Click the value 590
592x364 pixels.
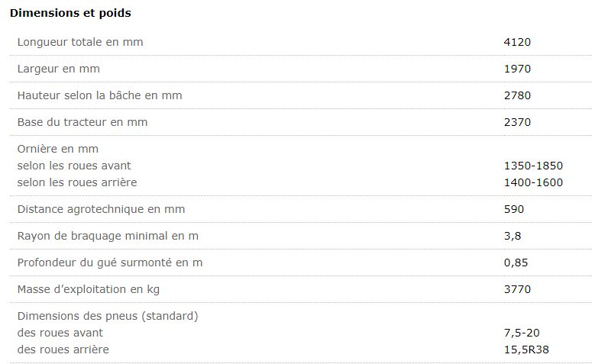(514, 209)
